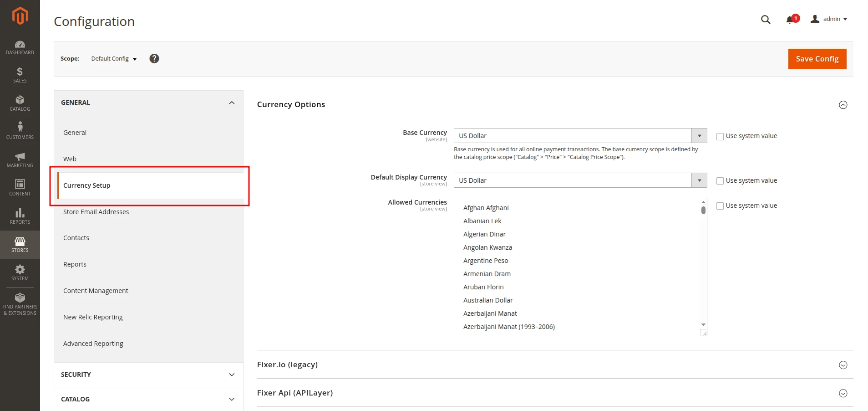This screenshot has height=411, width=868.
Task: Open the Default Display Currency dropdown
Action: [x=580, y=180]
